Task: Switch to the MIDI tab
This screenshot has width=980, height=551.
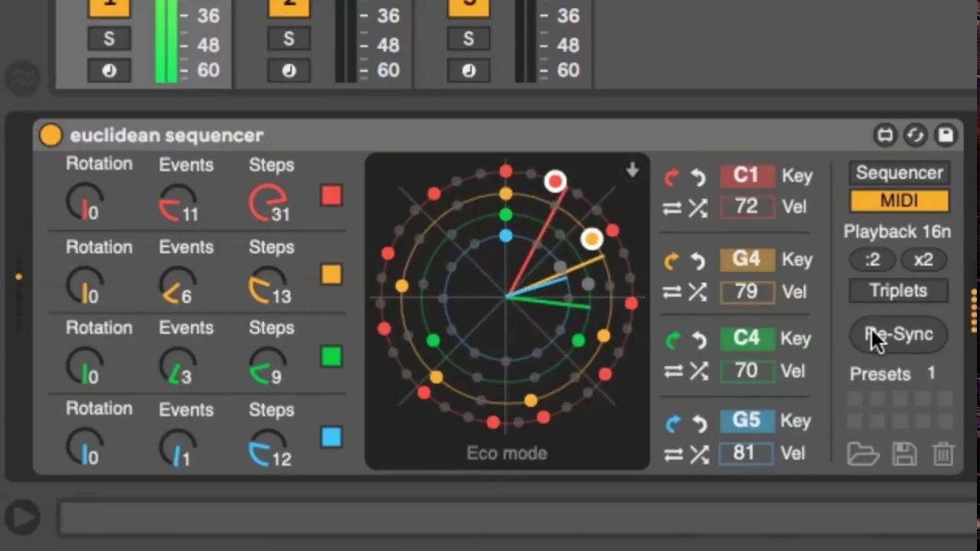Action: tap(899, 201)
